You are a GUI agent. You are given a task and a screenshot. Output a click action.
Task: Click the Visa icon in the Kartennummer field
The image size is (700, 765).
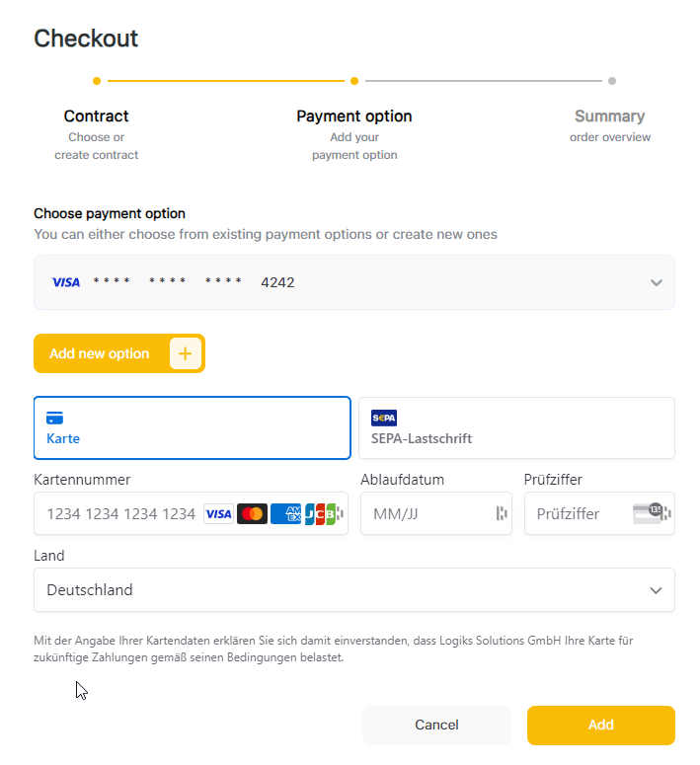[218, 513]
